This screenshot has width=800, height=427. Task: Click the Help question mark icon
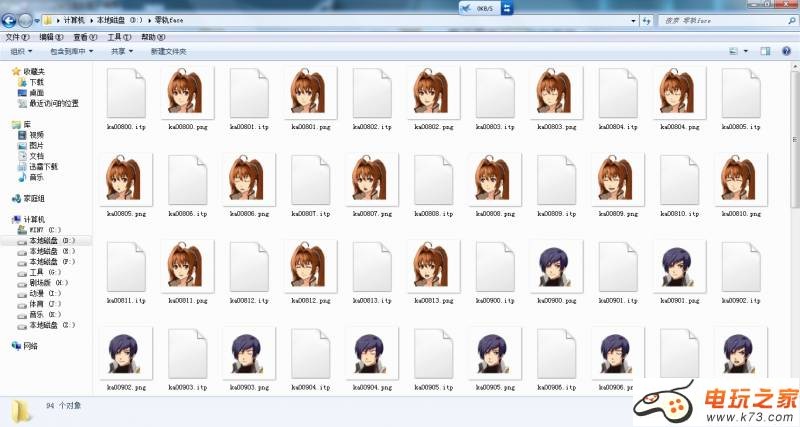pyautogui.click(x=785, y=51)
